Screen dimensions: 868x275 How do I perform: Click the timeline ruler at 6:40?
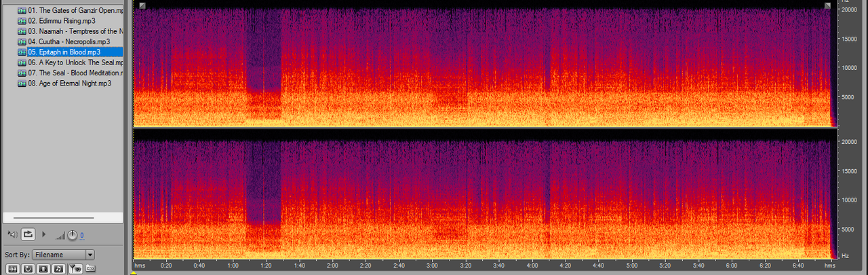coord(798,265)
